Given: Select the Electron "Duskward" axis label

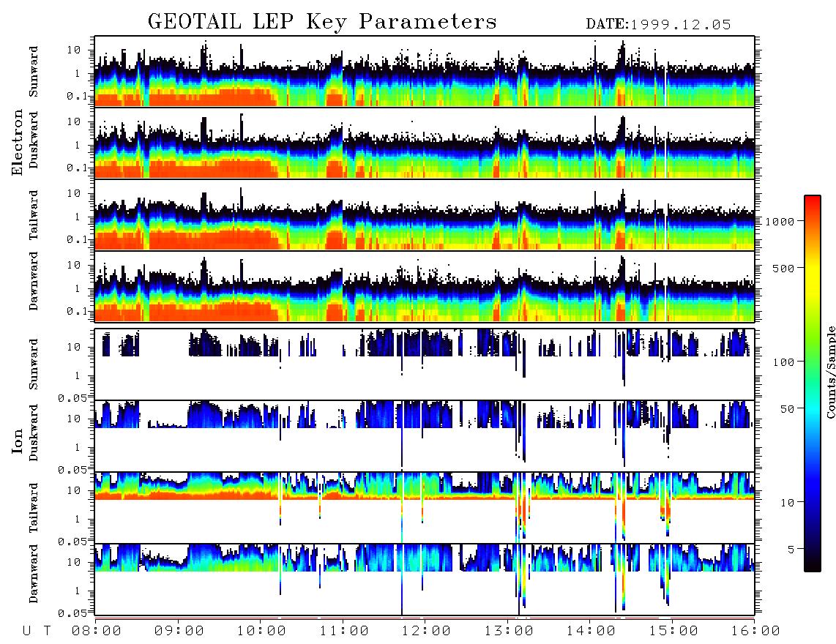Looking at the screenshot, I should click(x=34, y=141).
